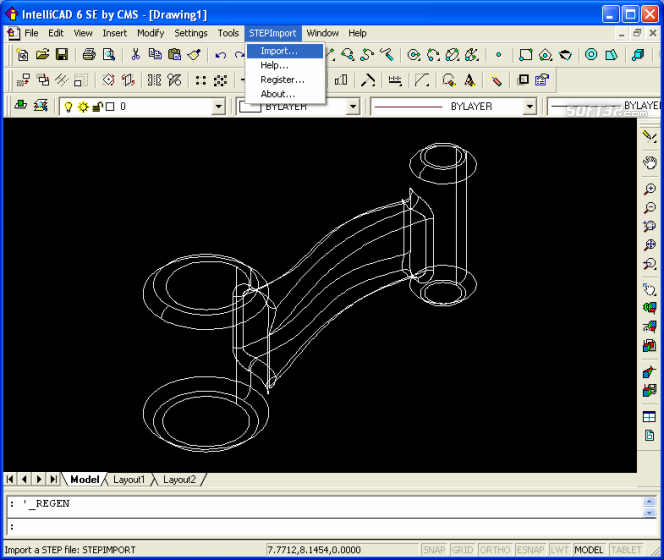
Task: Click in the command line input
Action: click(330, 528)
